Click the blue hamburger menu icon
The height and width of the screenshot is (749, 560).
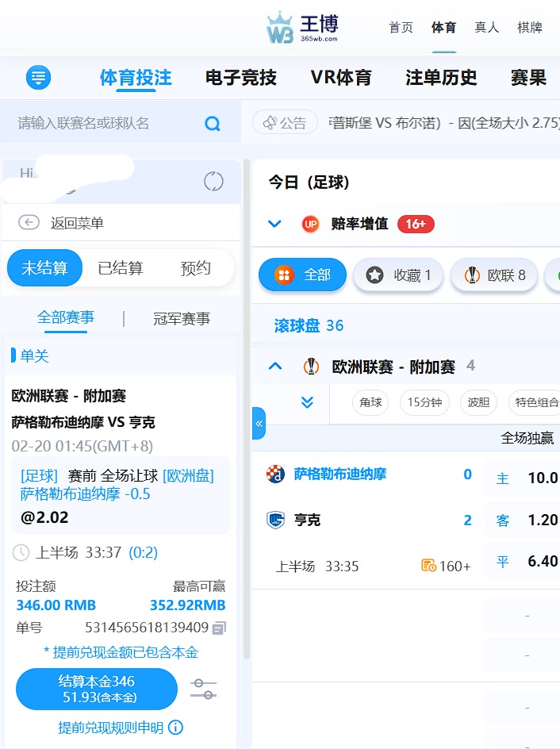click(39, 78)
